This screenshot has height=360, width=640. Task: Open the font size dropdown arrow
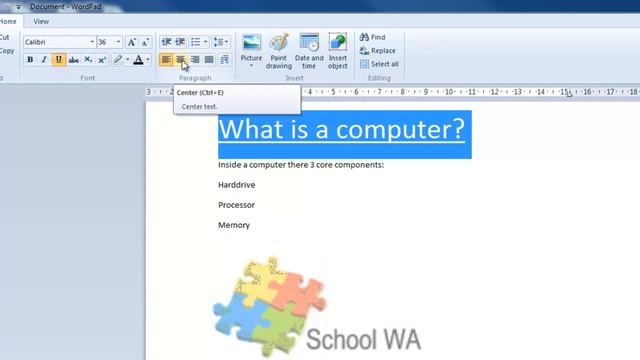(118, 42)
